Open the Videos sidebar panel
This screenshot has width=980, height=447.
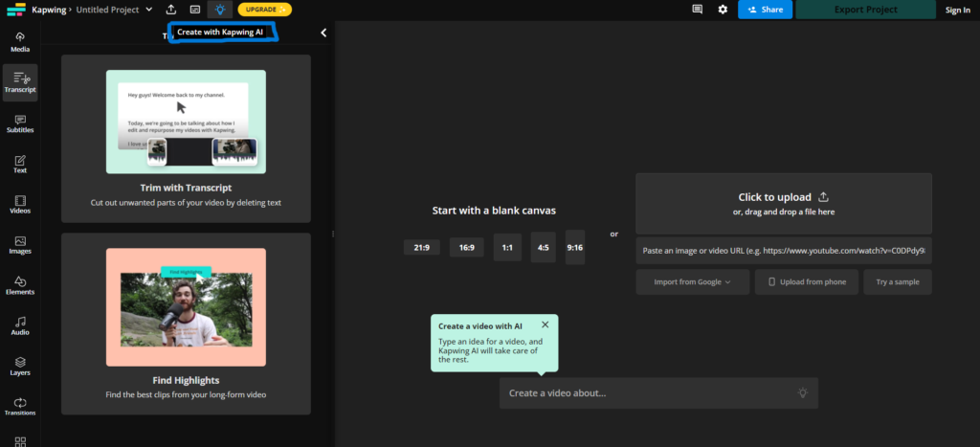(x=20, y=204)
